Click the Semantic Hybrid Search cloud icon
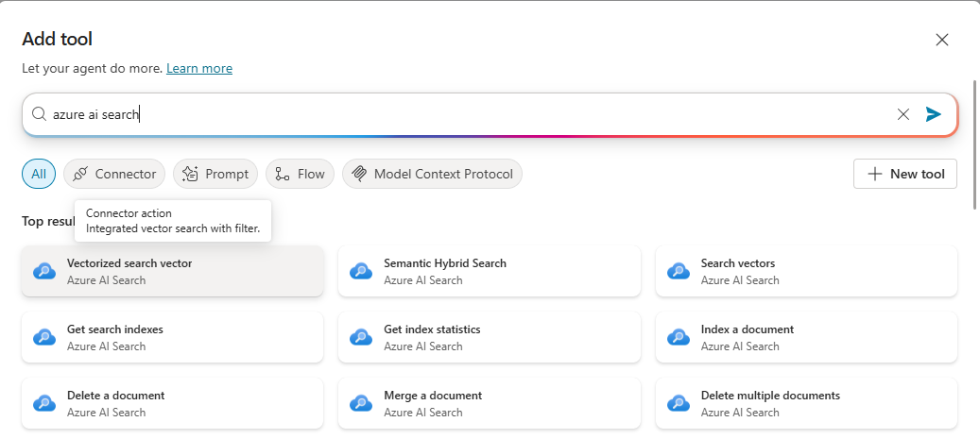This screenshot has height=439, width=980. [x=361, y=272]
